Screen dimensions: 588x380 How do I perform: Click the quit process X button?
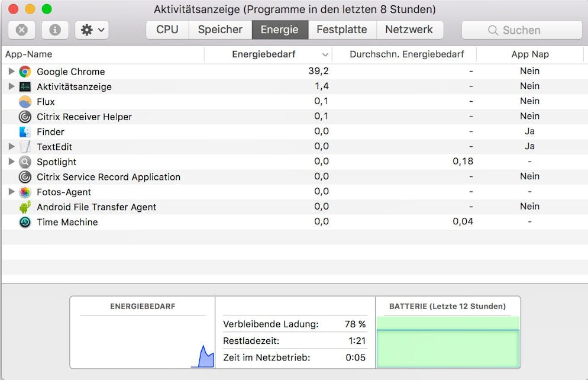[x=22, y=30]
